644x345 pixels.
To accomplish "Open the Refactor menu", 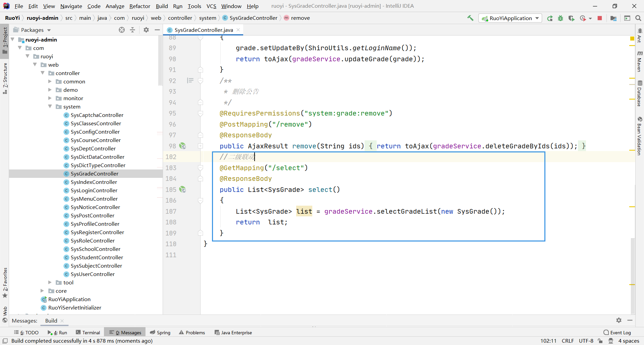I will [140, 6].
